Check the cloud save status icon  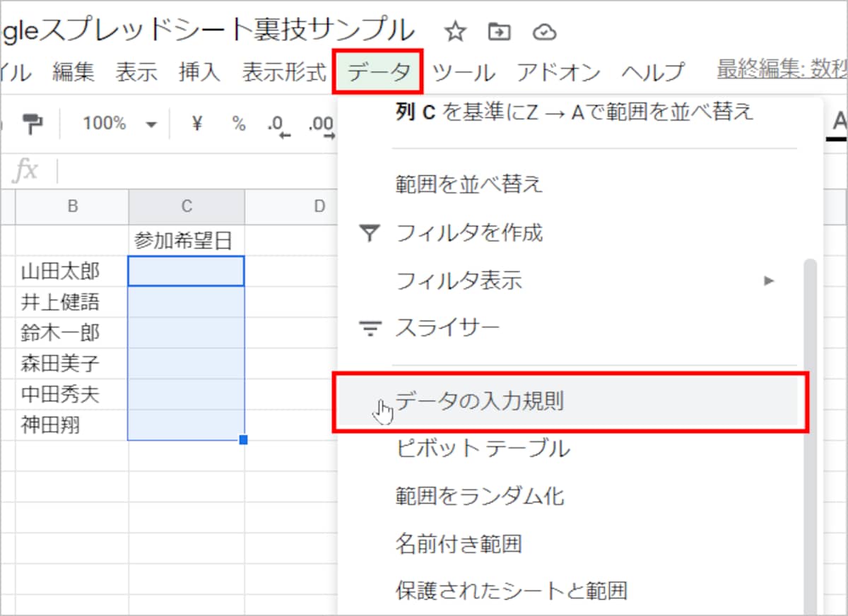pos(544,32)
